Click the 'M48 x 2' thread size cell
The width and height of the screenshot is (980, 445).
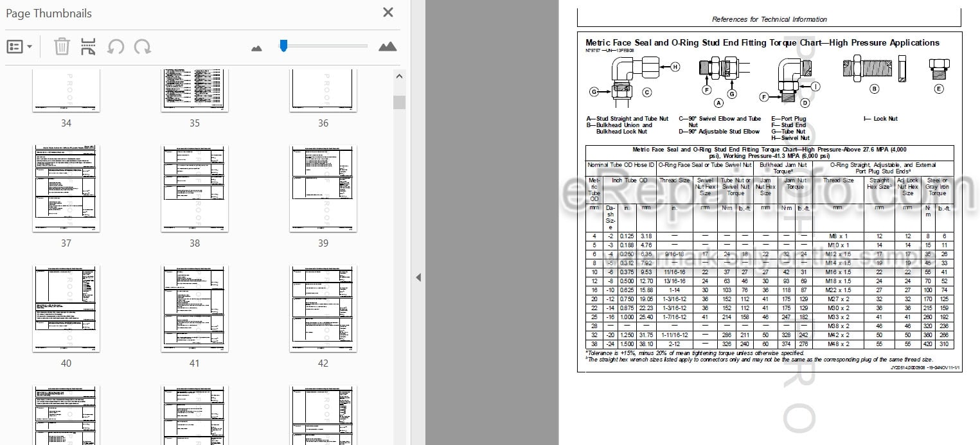[x=838, y=344]
